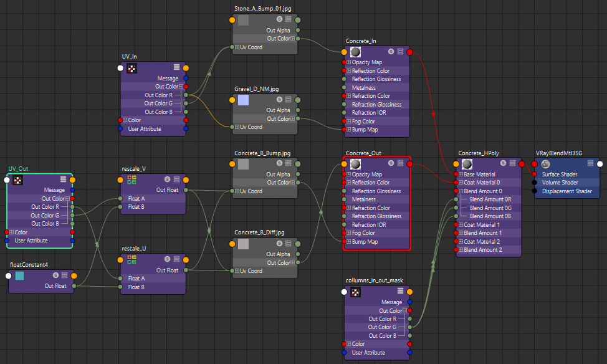Viewport: 607px width, 364px height.
Task: Select Blend Amount 0G on Concrete_HPoly
Action: click(x=490, y=208)
